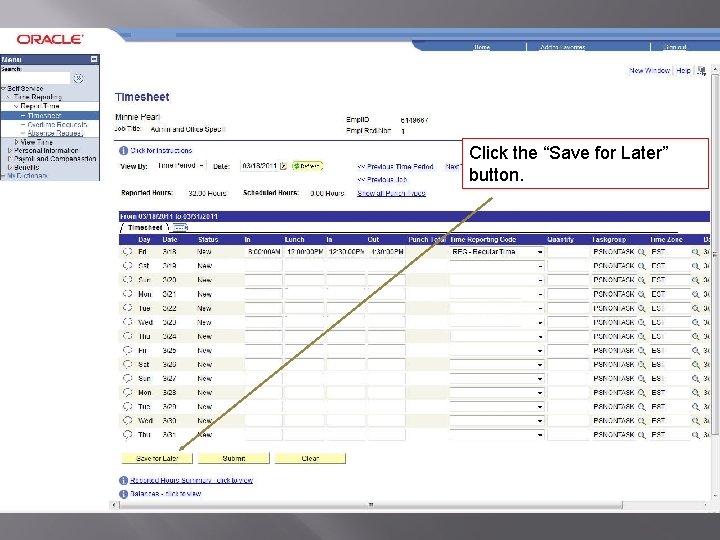Open Time Reporting Code dropdown for Thu 3/31
720x540 pixels.
tap(540, 435)
